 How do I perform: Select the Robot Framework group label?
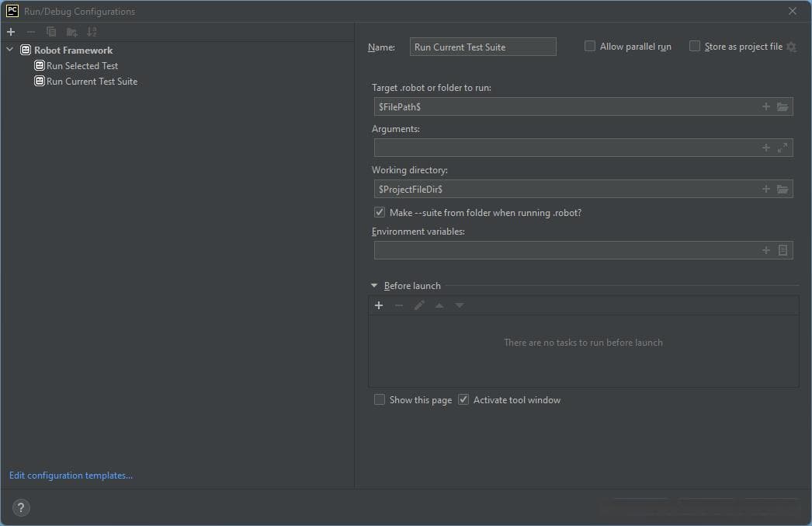74,51
